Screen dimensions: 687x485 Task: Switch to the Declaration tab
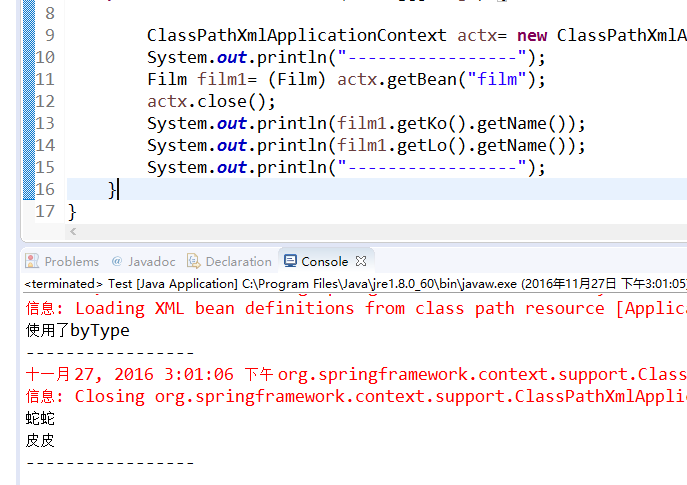(x=230, y=262)
